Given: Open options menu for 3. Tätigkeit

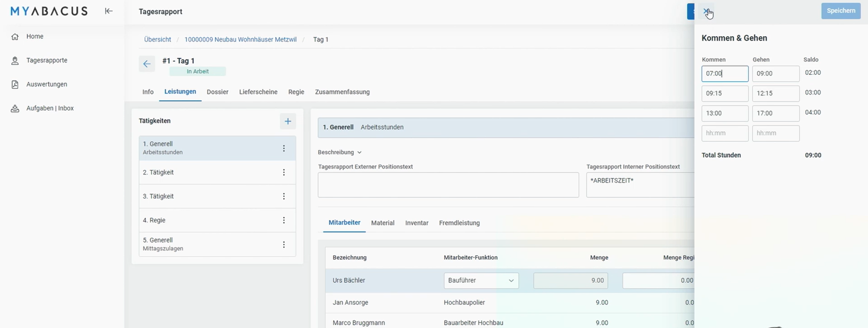Looking at the screenshot, I should [284, 196].
